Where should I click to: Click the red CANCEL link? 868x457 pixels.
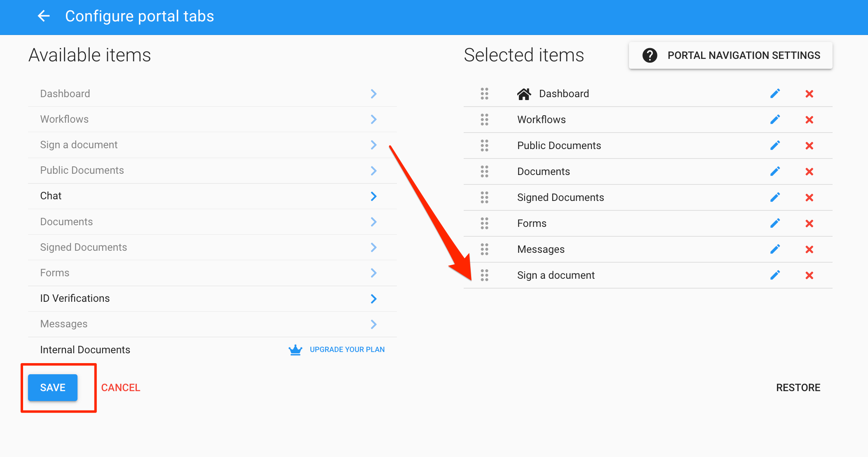point(121,387)
